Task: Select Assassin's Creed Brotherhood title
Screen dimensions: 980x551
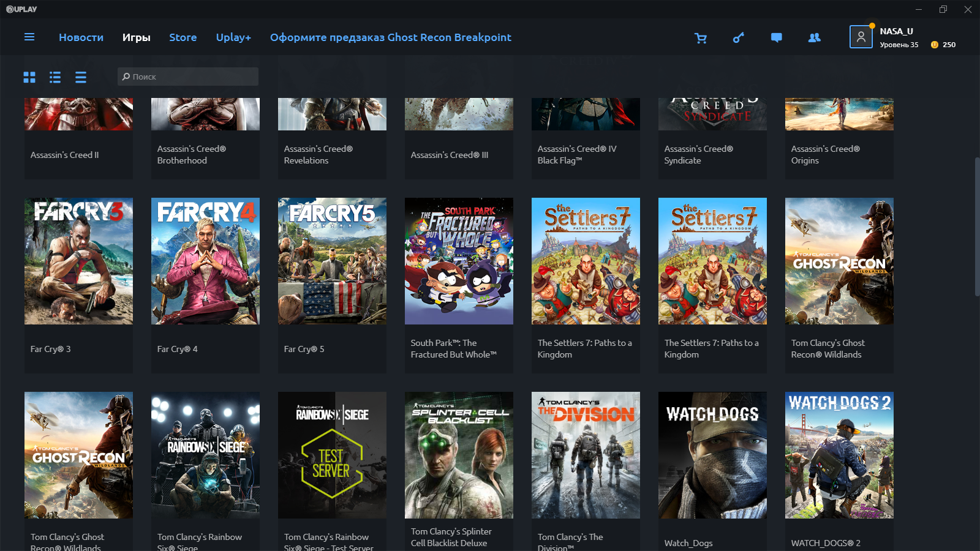Action: click(x=192, y=155)
